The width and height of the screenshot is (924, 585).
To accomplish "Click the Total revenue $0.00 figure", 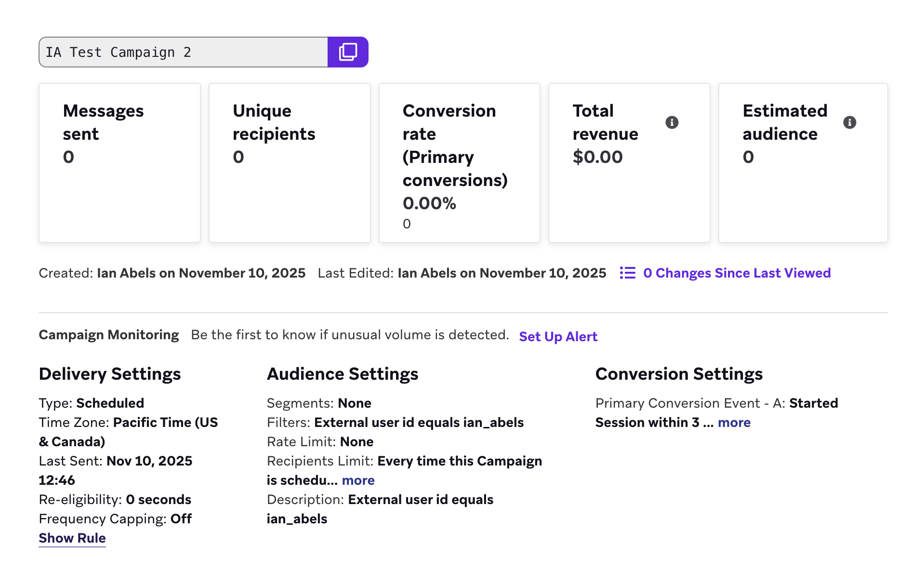I will click(x=598, y=156).
